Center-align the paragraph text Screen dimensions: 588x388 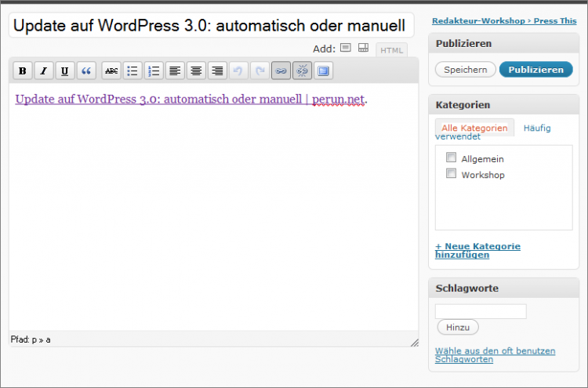point(196,71)
